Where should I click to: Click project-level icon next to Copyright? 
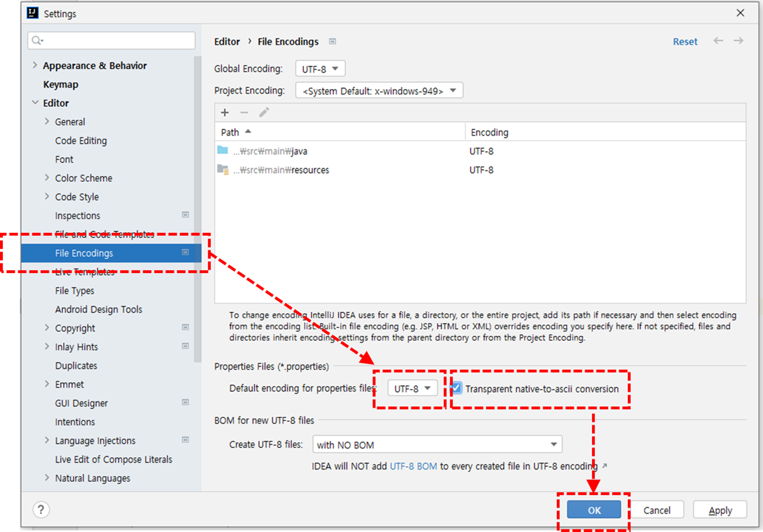(x=185, y=328)
